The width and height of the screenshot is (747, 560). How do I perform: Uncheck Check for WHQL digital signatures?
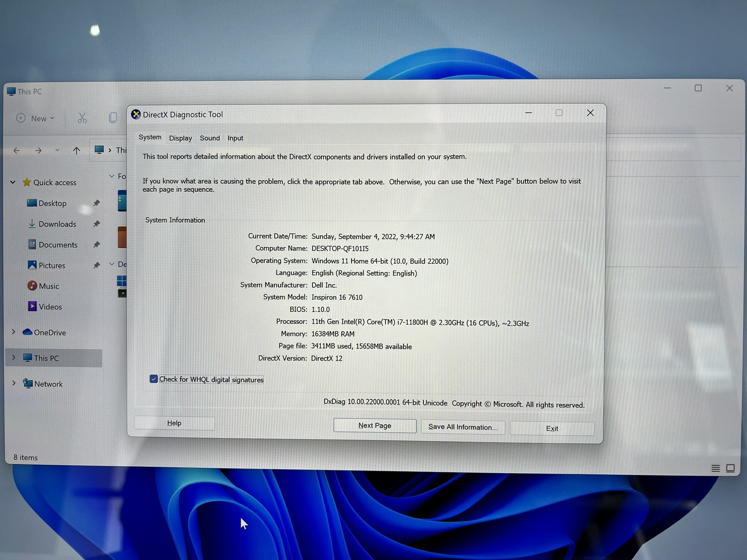pyautogui.click(x=154, y=379)
